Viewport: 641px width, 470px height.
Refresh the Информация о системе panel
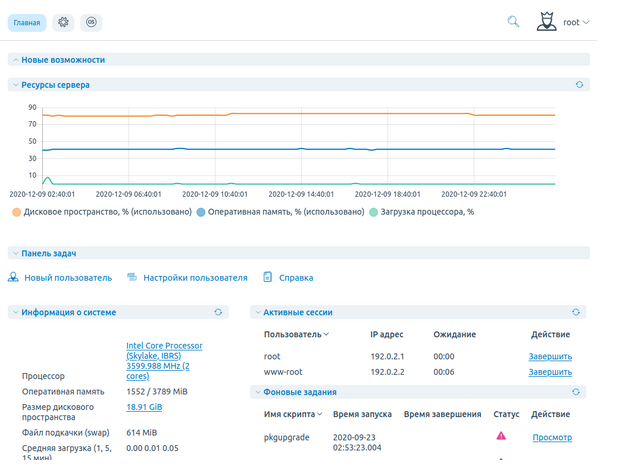(x=218, y=313)
